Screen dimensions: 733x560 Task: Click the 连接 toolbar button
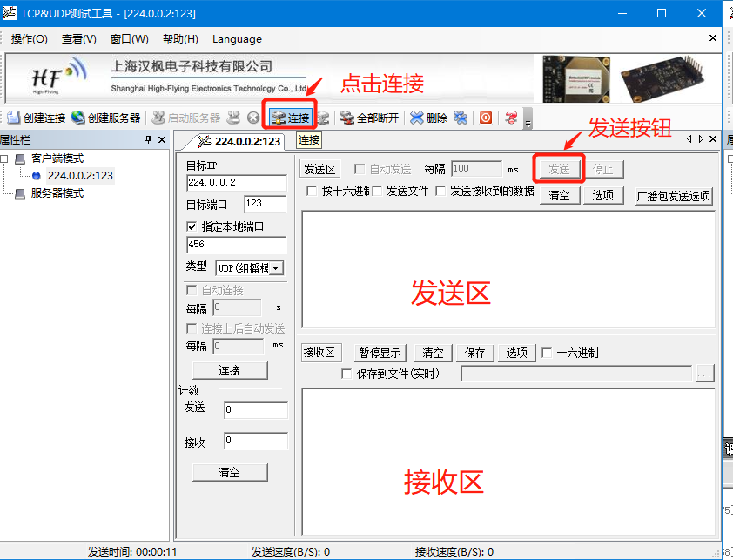click(x=290, y=118)
